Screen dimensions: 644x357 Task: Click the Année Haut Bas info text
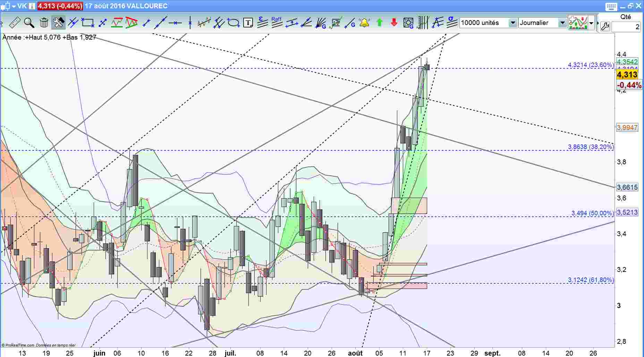click(49, 37)
